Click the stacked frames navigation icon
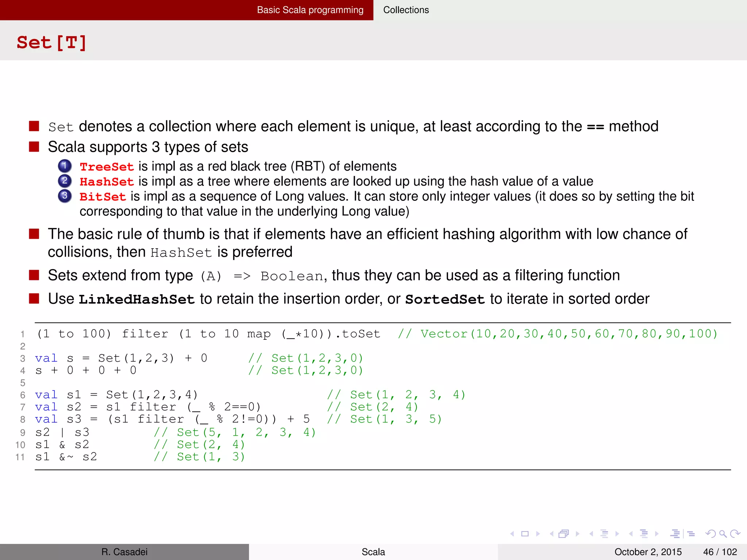This screenshot has width=747, height=560. pos(564,534)
